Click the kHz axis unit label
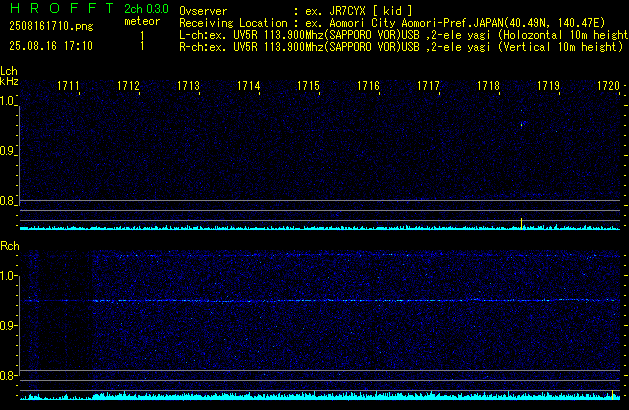Viewport: 629px width, 410px height. pyautogui.click(x=9, y=81)
